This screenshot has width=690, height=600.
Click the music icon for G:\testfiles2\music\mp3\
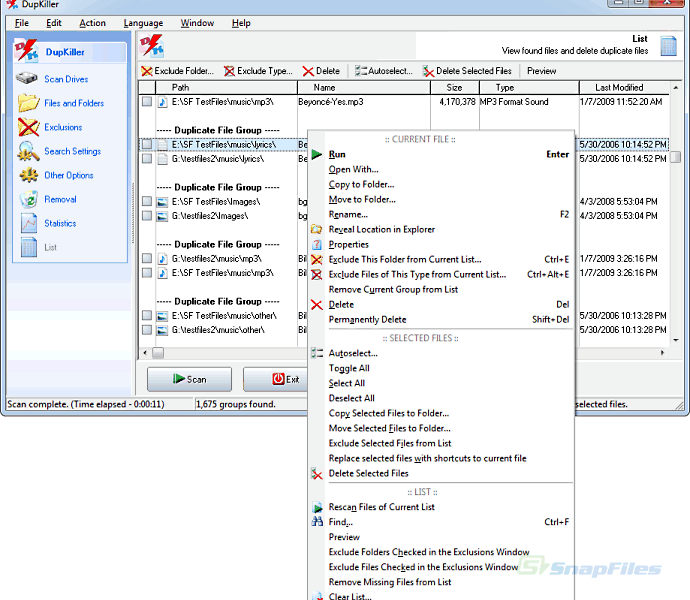(x=162, y=259)
